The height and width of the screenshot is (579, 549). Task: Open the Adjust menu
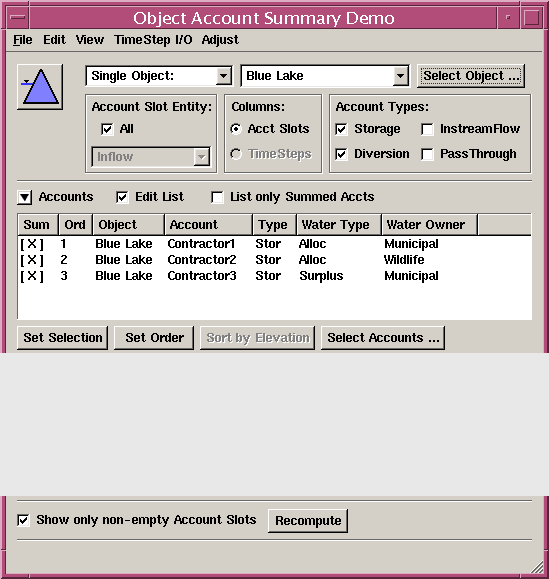pyautogui.click(x=220, y=40)
